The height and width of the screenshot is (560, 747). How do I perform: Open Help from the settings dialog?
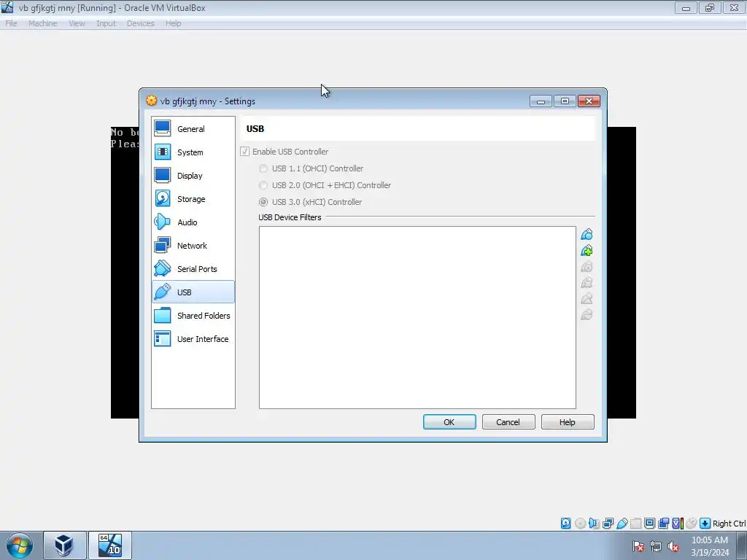tap(568, 422)
